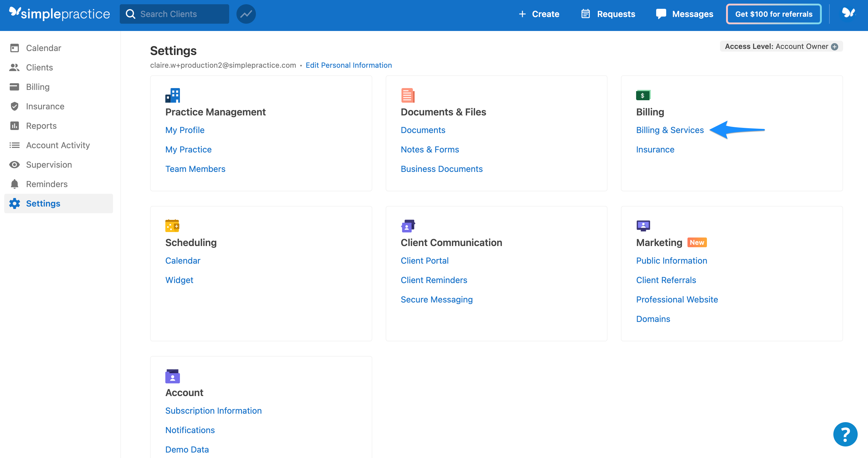Click the Billing dollar bill icon
This screenshot has height=458, width=868.
point(643,95)
